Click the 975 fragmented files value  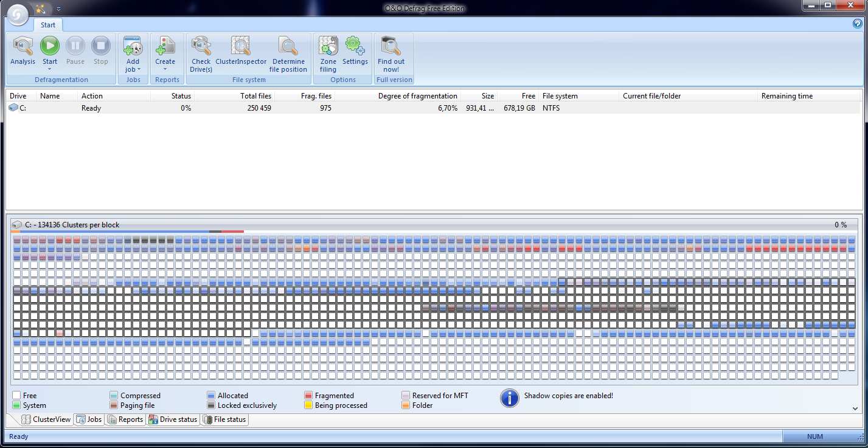tap(325, 108)
